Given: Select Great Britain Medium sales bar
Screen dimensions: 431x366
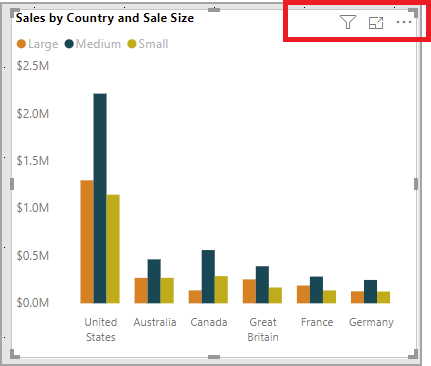Looking at the screenshot, I should pyautogui.click(x=262, y=285).
